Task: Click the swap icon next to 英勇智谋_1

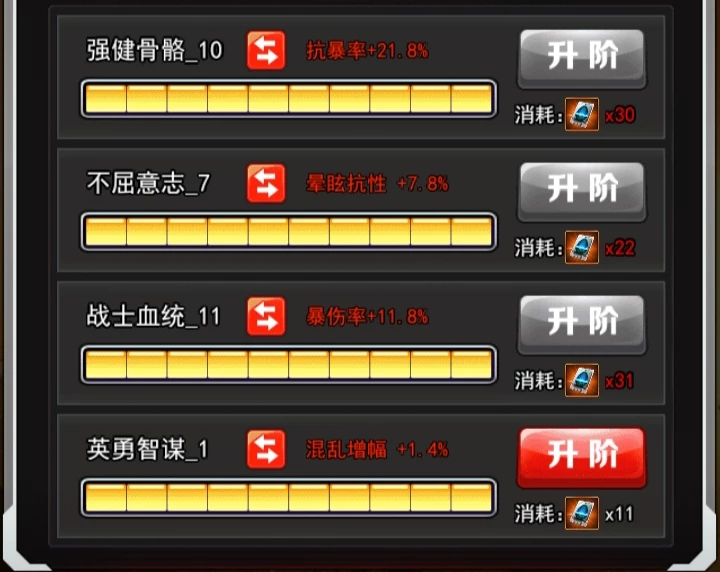Action: (266, 449)
